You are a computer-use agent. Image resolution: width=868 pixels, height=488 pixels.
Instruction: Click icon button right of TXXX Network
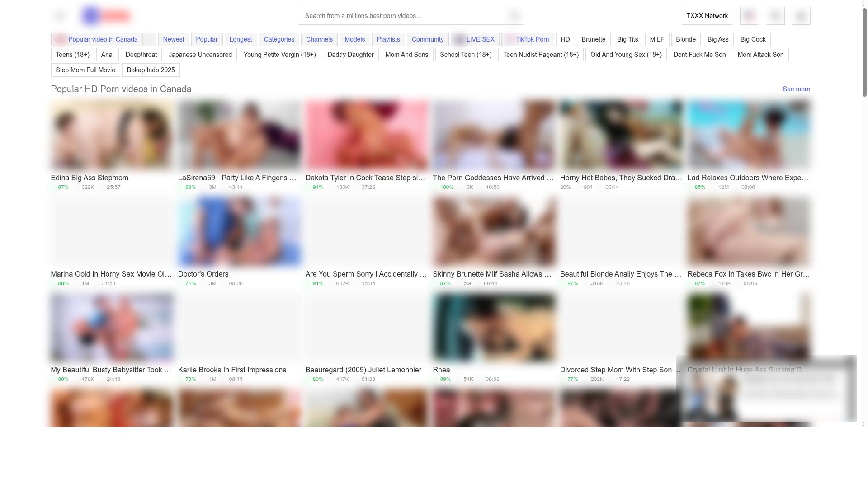(749, 16)
